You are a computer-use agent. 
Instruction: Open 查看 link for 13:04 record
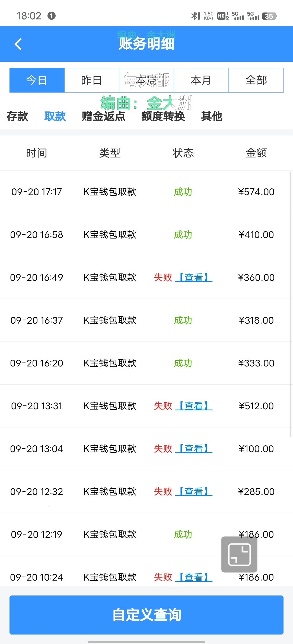(194, 449)
